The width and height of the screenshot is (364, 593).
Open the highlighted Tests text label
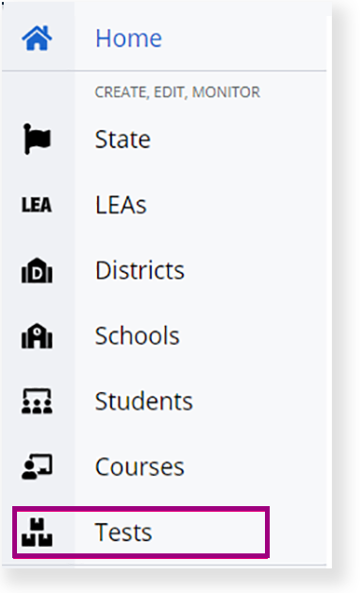click(124, 533)
